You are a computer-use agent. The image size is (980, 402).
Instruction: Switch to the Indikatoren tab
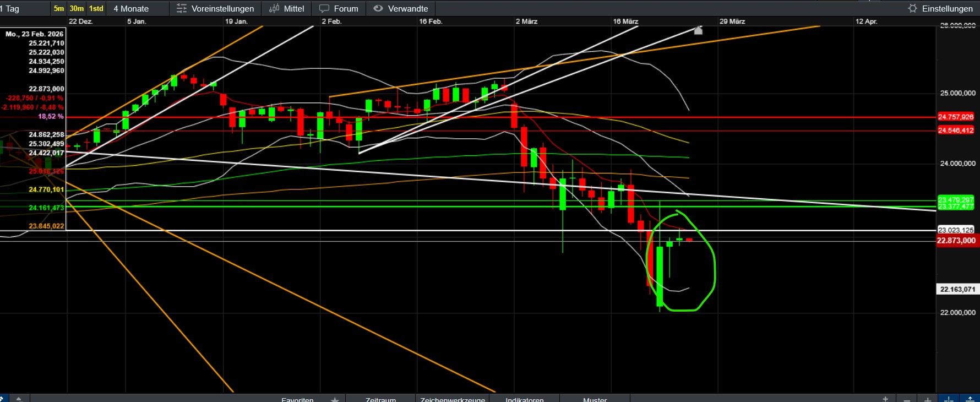525,399
